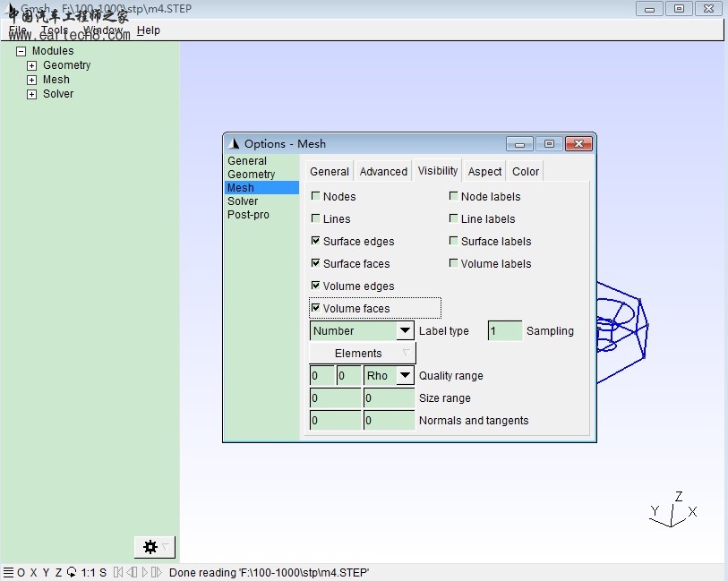Set the X axis view in status bar
Image resolution: width=728 pixels, height=581 pixels.
33,573
